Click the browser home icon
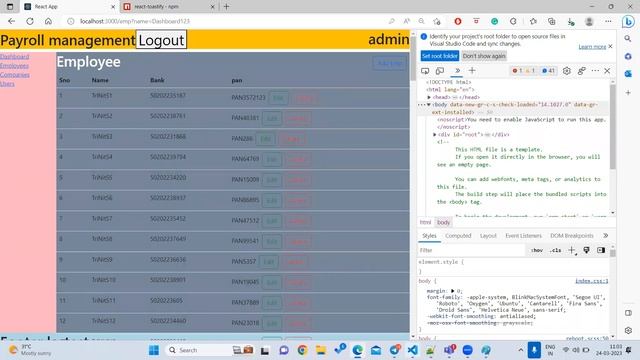This screenshot has height=360, width=640. pyautogui.click(x=48, y=21)
